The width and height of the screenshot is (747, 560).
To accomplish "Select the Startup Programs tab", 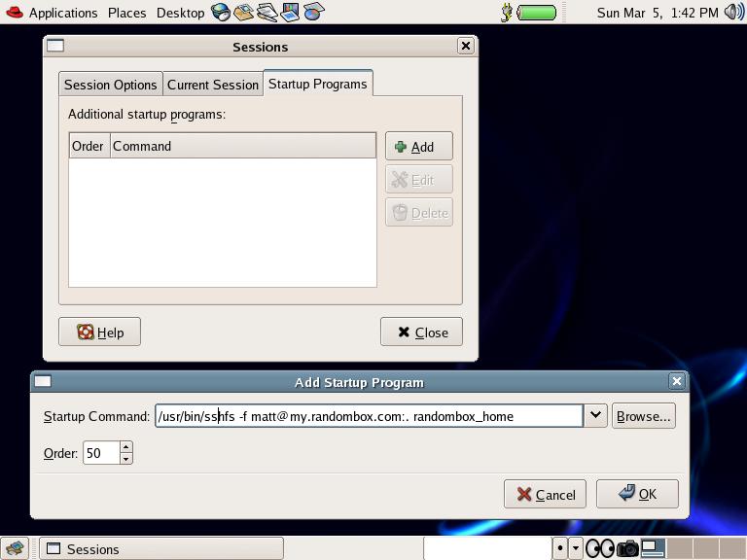I will tap(318, 84).
